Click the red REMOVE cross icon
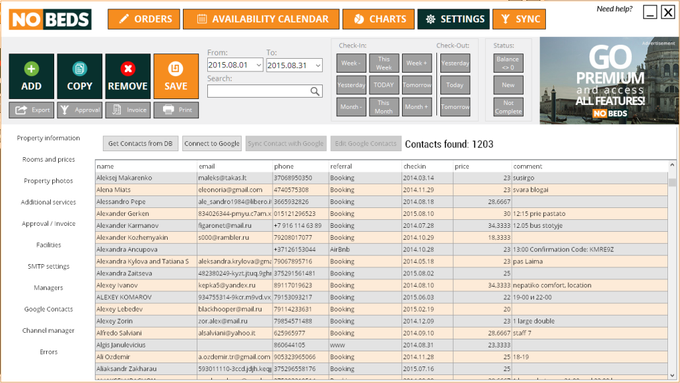The height and width of the screenshot is (383, 680). 128,69
